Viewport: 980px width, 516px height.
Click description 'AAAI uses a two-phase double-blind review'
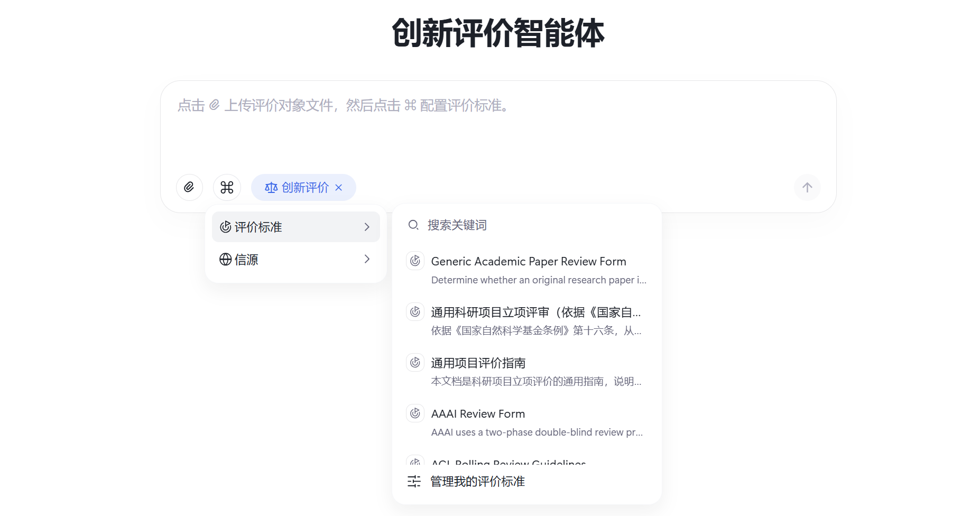[537, 432]
